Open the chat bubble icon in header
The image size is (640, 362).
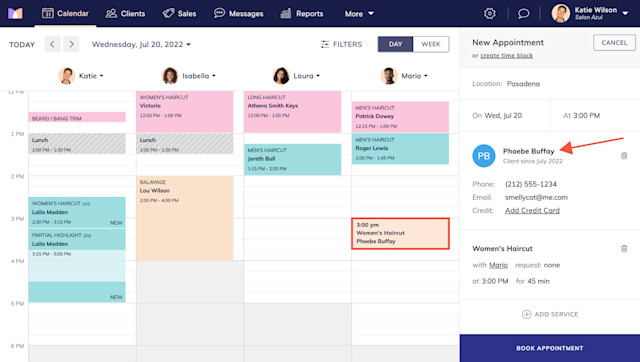tap(523, 13)
